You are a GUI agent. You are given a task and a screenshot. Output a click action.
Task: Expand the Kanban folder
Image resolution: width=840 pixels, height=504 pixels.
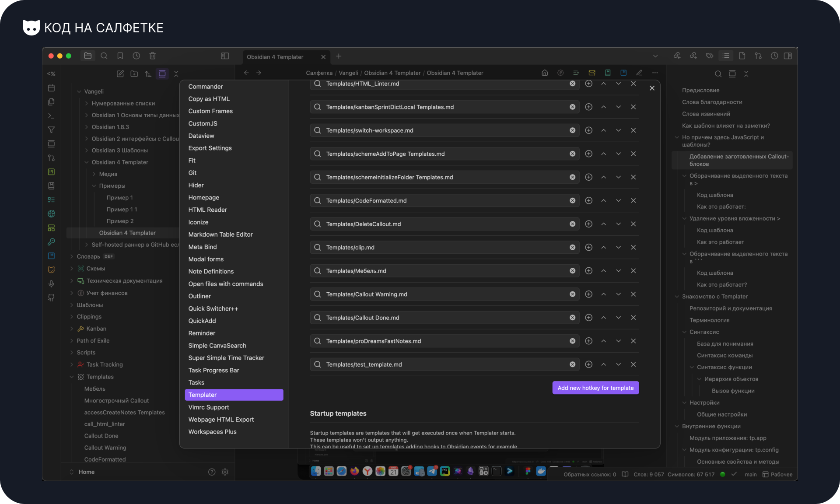tap(72, 329)
